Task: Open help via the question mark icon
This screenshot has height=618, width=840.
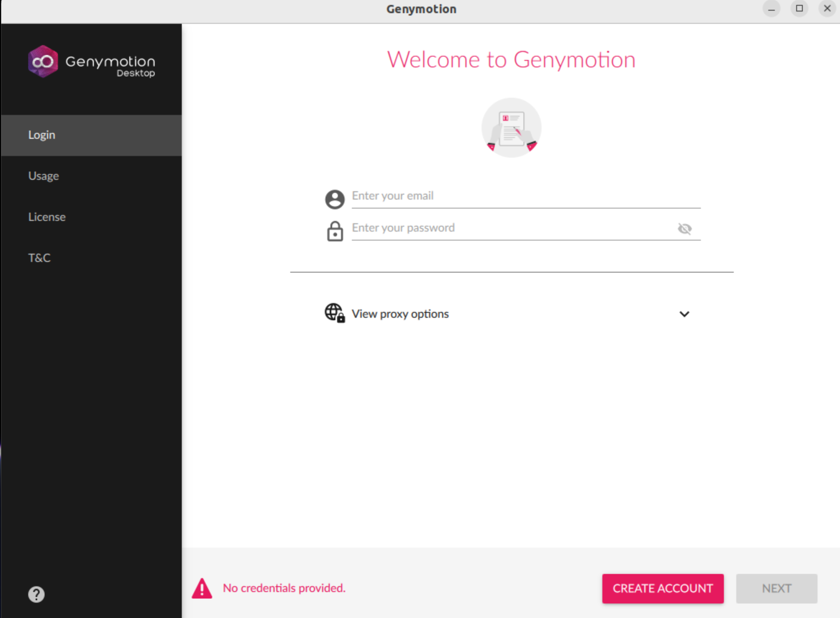Action: 36,594
